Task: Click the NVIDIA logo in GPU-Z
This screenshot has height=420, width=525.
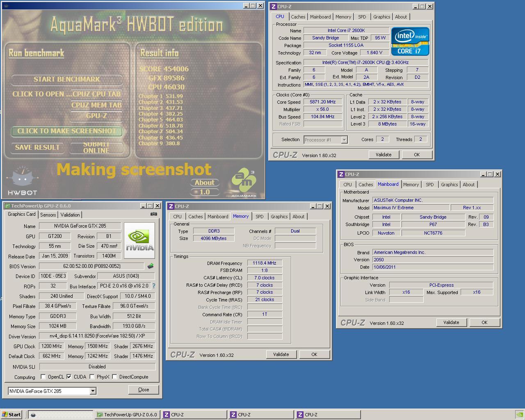Action: click(x=139, y=240)
